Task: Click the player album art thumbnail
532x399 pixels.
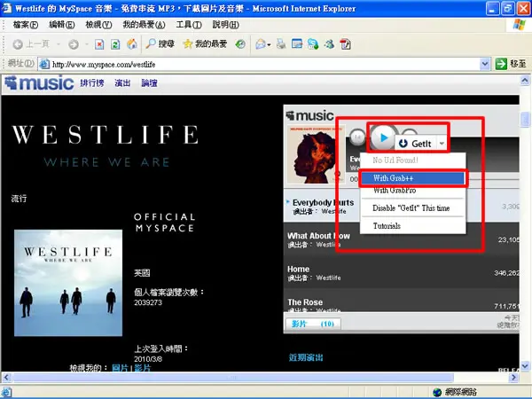Action: [316, 154]
